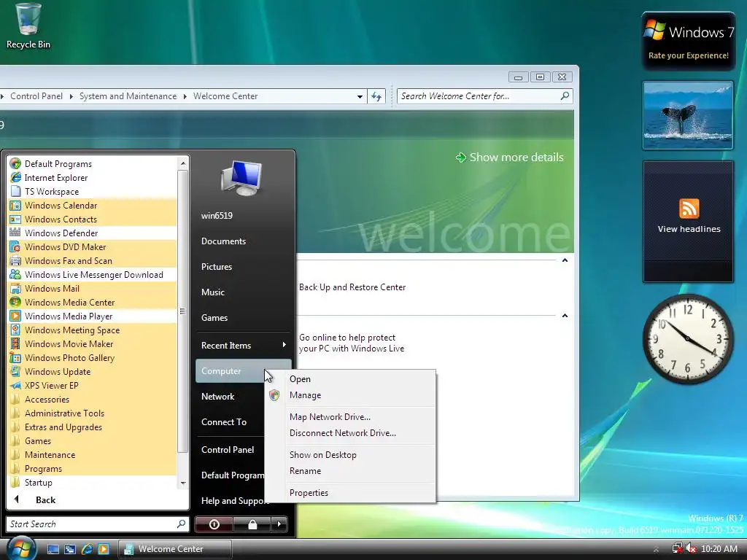Click Media Player icon in Quick Launch
Viewport: 747px width, 560px height.
tap(104, 549)
